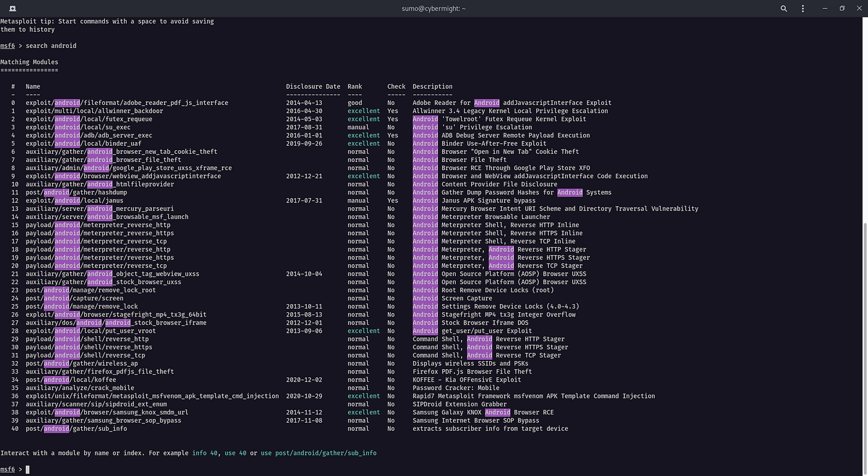Image resolution: width=868 pixels, height=476 pixels.
Task: Select exploit/android/local/su_exec module
Action: [x=78, y=127]
